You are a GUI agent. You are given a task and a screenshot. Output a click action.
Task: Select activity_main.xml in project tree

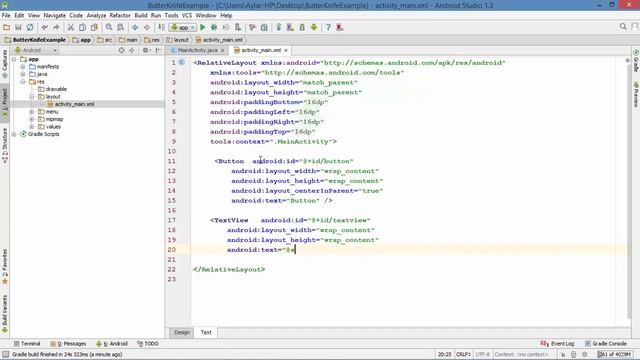point(74,104)
